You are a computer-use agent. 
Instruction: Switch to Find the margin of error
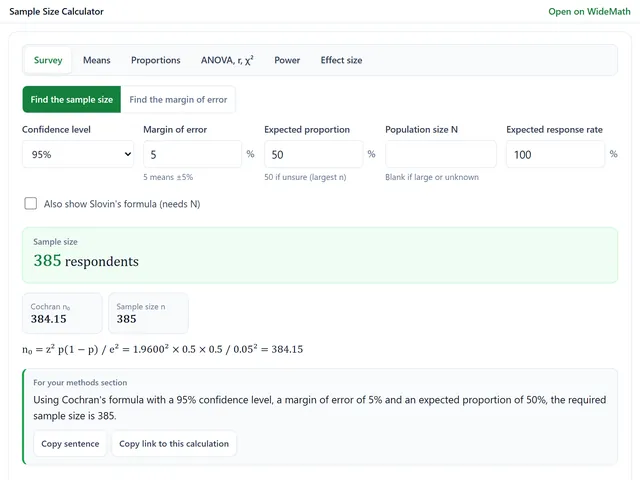coord(178,100)
